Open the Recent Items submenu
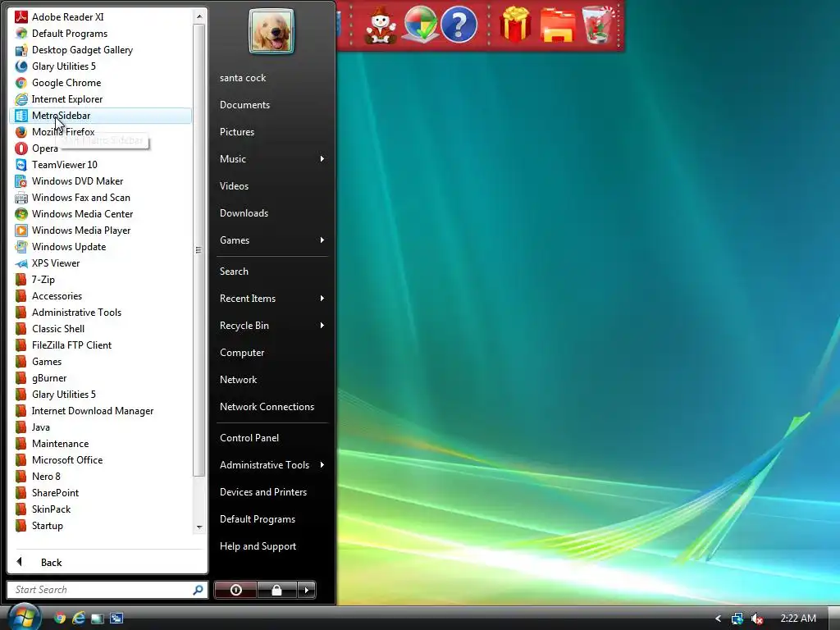Image resolution: width=840 pixels, height=630 pixels. point(272,299)
